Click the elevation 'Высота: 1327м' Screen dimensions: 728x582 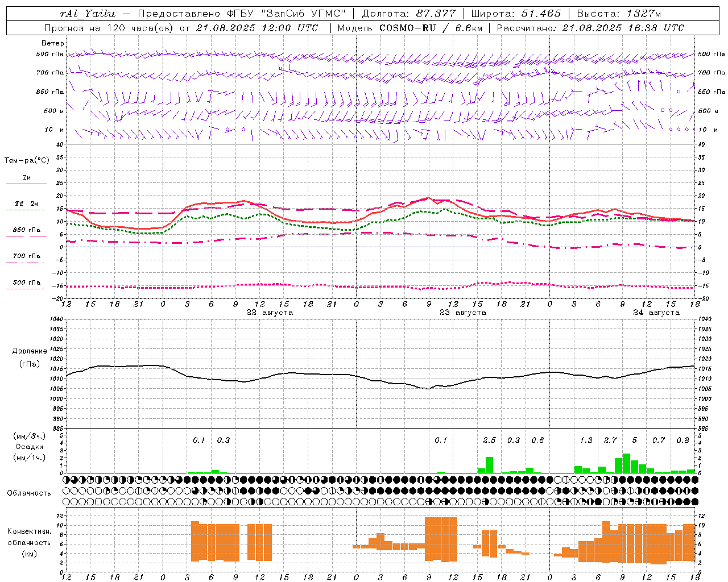619,14
